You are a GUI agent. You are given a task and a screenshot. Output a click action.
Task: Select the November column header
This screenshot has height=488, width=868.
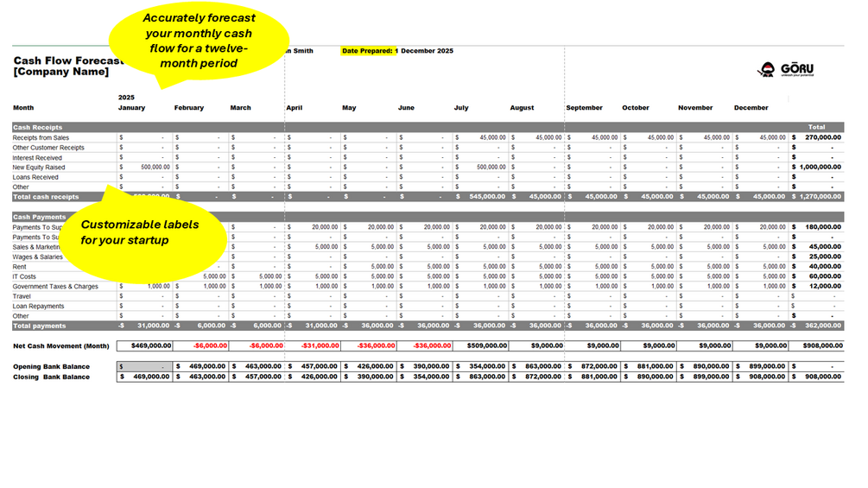pos(695,108)
